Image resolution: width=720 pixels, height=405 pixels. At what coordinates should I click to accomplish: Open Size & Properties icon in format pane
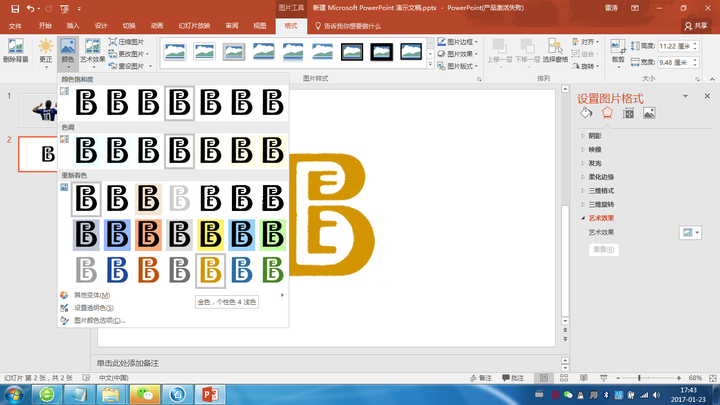click(628, 113)
